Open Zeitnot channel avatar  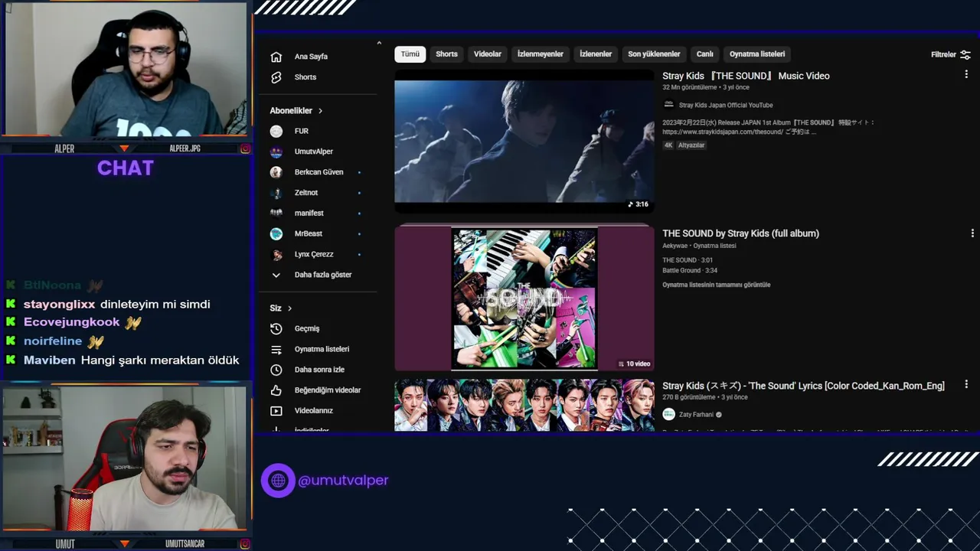point(276,193)
